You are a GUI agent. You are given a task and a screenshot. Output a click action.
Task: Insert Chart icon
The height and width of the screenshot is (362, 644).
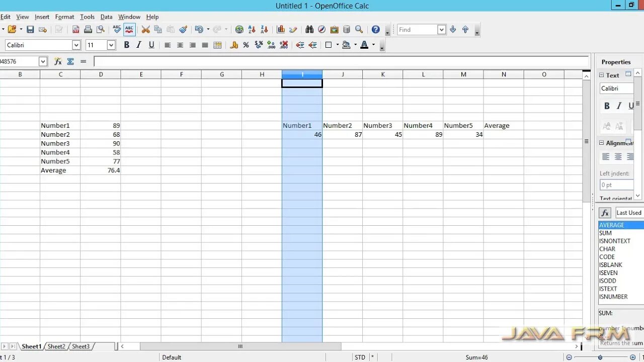281,30
